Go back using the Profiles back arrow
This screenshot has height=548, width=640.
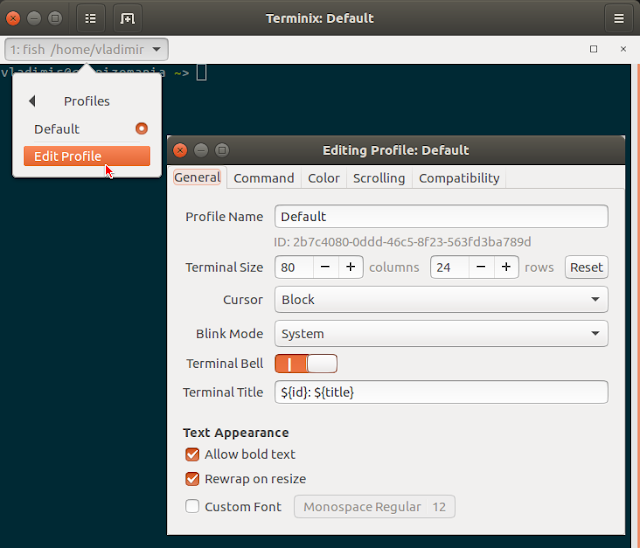(32, 101)
